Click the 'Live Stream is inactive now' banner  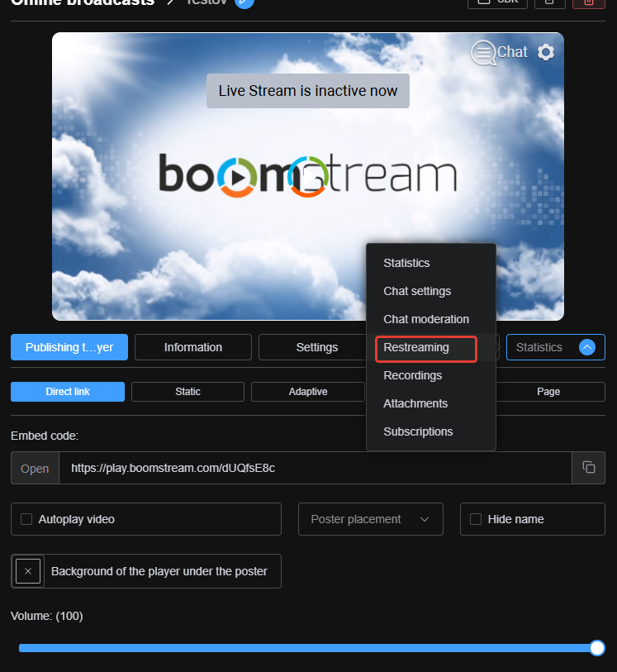308,91
